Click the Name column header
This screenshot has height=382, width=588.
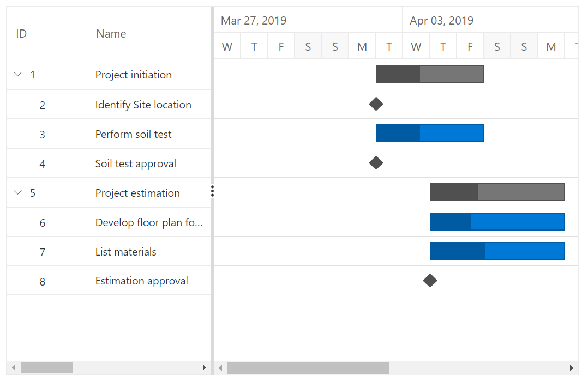pos(111,33)
